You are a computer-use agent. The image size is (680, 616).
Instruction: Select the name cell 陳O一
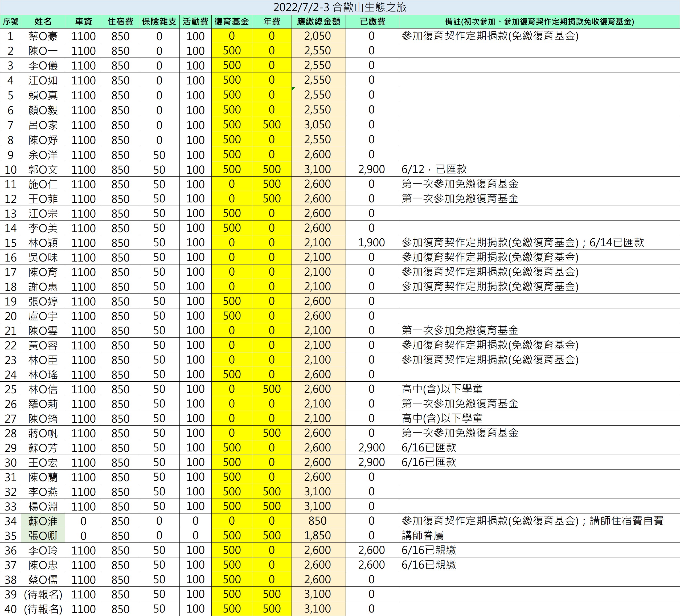pyautogui.click(x=43, y=51)
